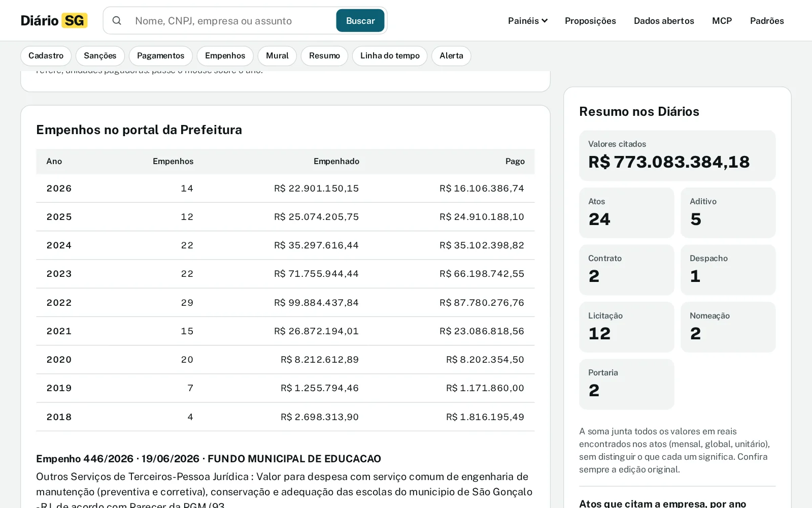Screen dimensions: 812x508
Task: Switch to the Resumo section
Action: pyautogui.click(x=324, y=56)
